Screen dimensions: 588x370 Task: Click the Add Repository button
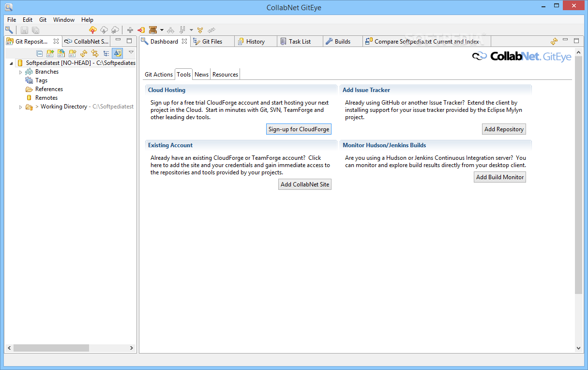point(504,129)
